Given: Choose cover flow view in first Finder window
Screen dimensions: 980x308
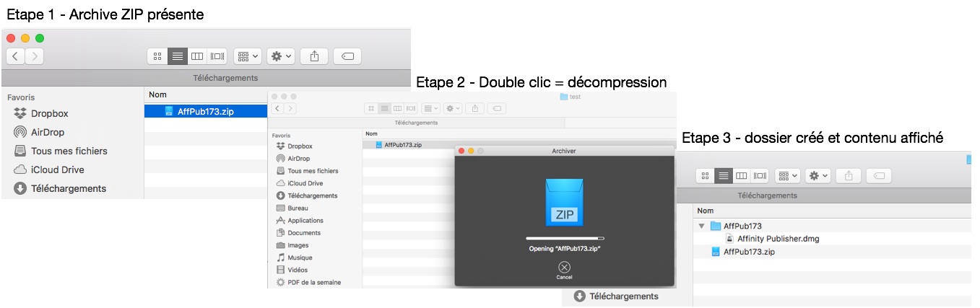Looking at the screenshot, I should (x=217, y=56).
